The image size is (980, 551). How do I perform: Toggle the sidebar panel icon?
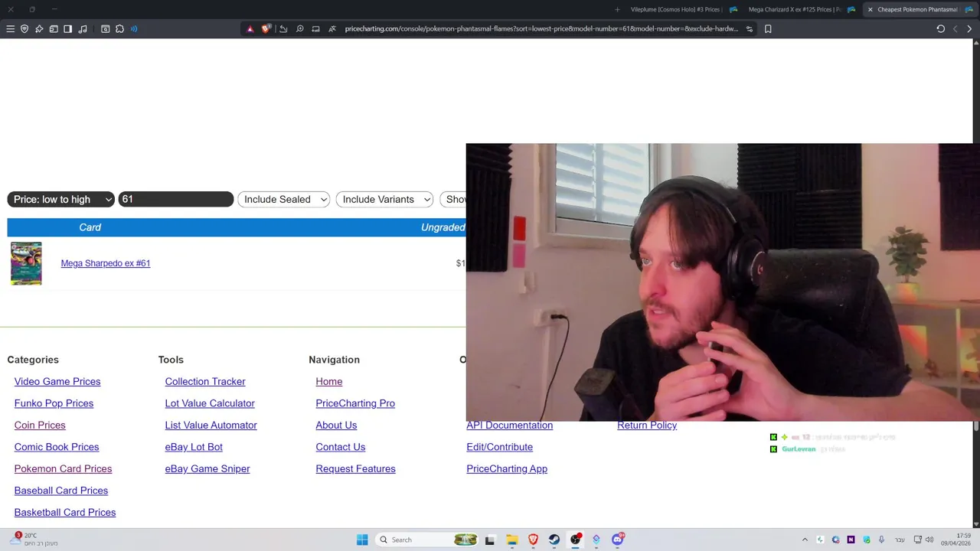(68, 29)
